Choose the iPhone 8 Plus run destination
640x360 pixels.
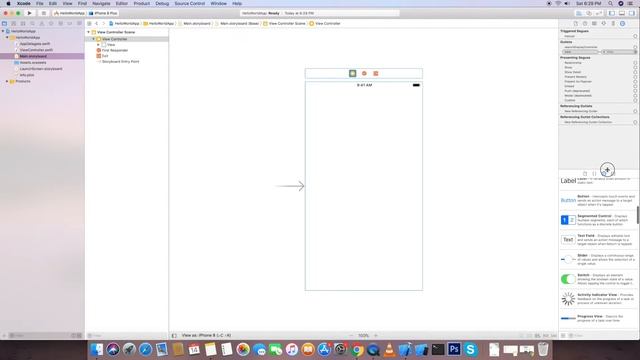(x=103, y=13)
